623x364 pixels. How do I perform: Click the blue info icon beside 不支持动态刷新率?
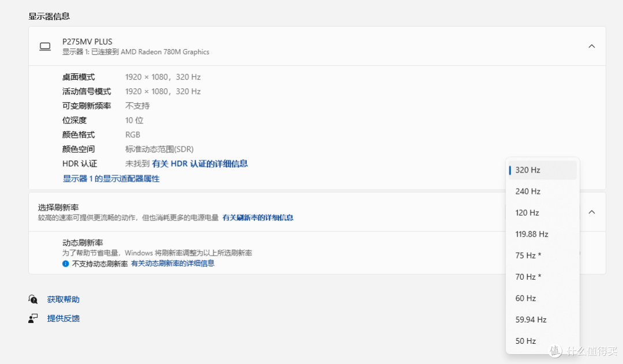[66, 264]
